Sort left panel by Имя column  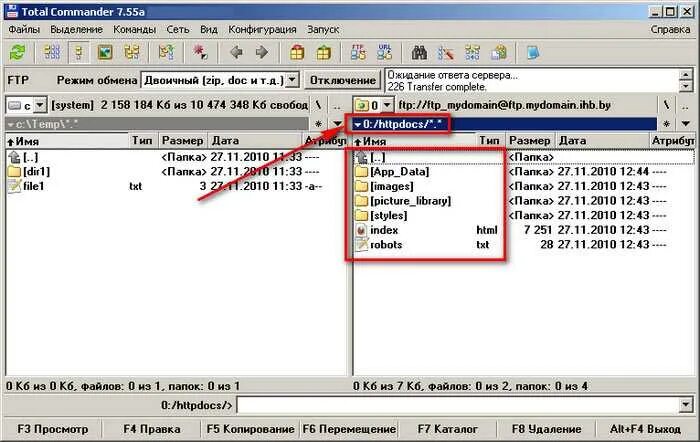(x=67, y=141)
